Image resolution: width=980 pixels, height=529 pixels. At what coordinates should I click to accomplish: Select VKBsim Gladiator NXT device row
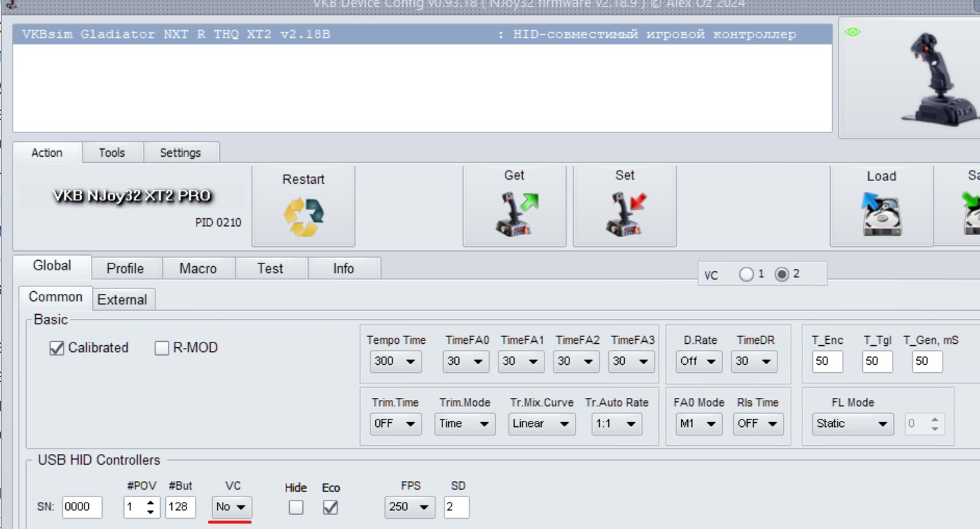click(x=422, y=35)
